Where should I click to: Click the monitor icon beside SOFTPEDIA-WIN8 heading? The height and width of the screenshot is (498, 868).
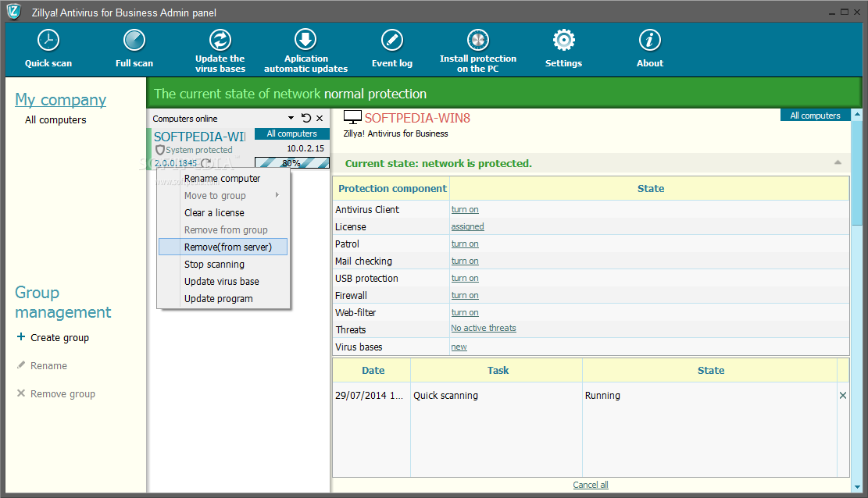point(352,117)
